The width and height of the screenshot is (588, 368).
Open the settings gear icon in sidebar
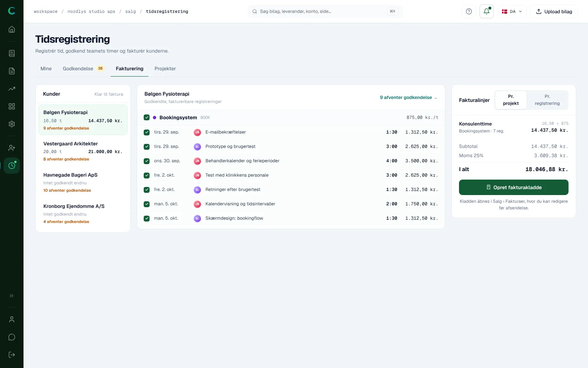click(12, 124)
